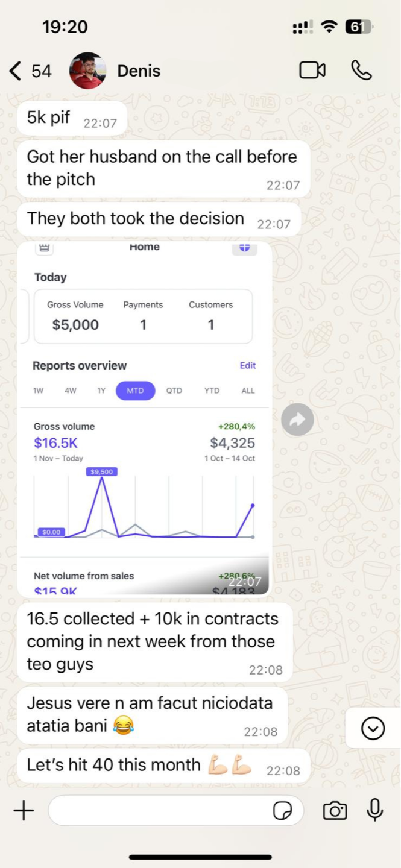This screenshot has width=401, height=868.
Task: Tap the Edit link in Reports overview
Action: point(247,365)
